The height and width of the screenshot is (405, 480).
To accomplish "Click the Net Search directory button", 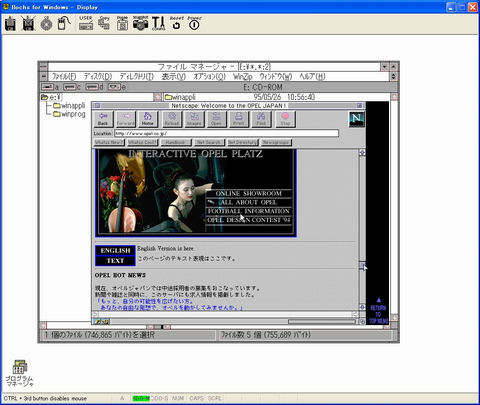I will click(x=209, y=142).
